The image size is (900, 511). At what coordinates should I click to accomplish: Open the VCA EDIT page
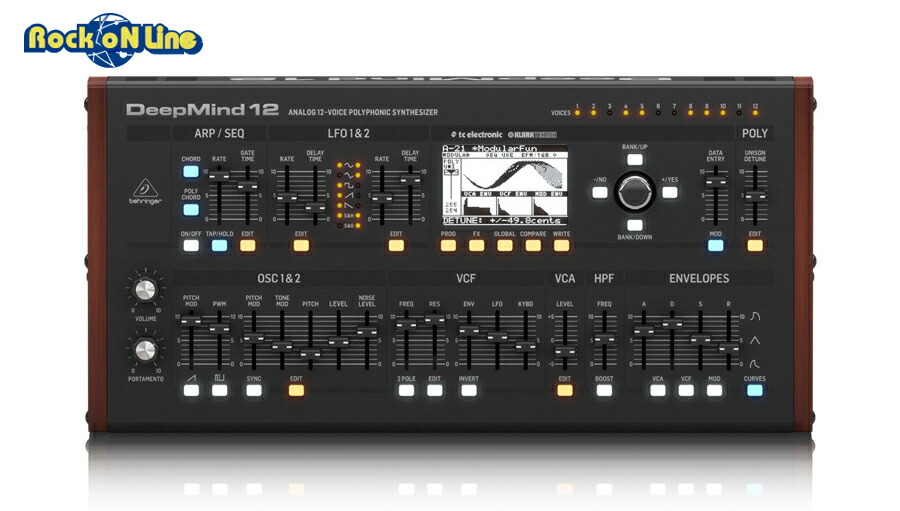click(565, 391)
